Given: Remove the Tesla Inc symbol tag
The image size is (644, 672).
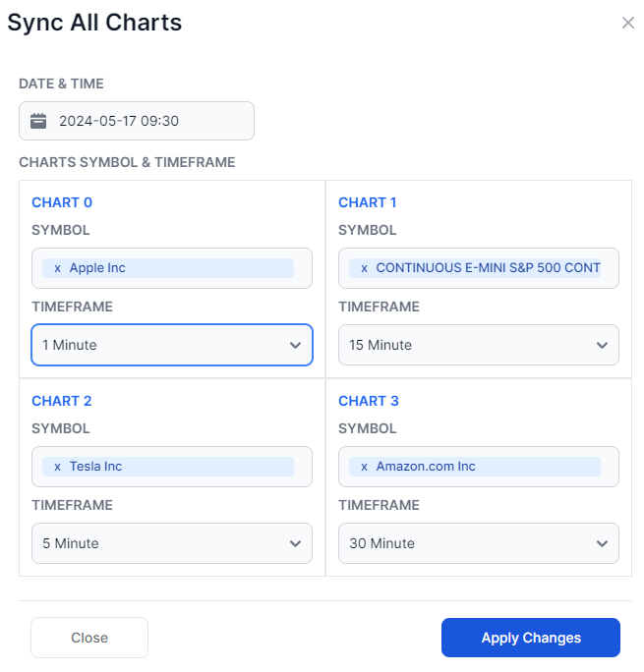Looking at the screenshot, I should point(57,467).
